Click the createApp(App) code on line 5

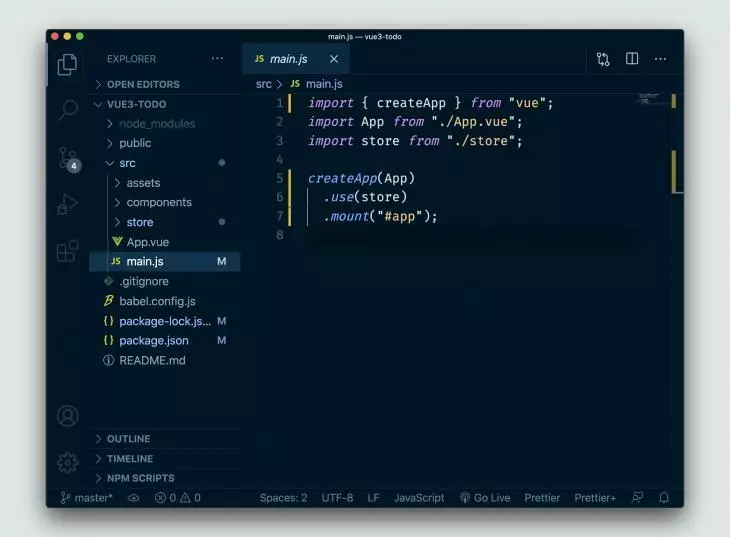(x=361, y=178)
